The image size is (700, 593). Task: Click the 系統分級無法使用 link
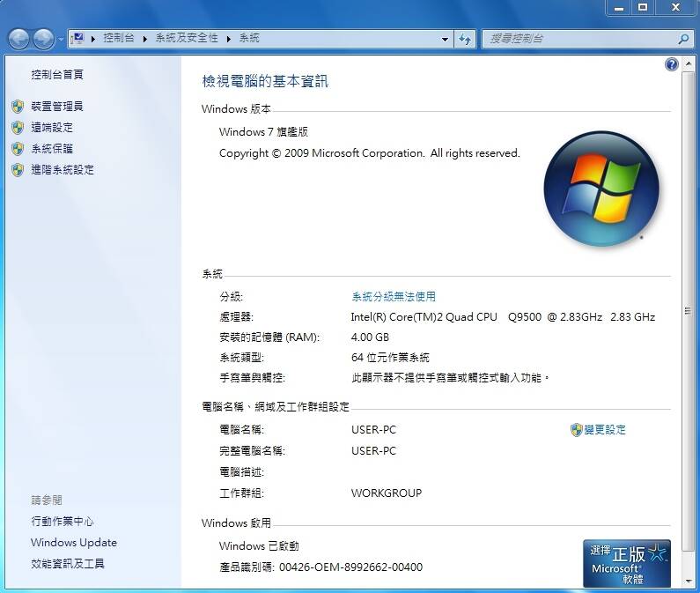pos(394,297)
